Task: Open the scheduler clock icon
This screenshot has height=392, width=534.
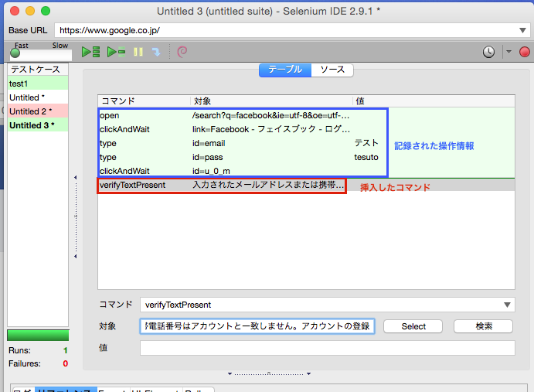Action: (x=489, y=53)
